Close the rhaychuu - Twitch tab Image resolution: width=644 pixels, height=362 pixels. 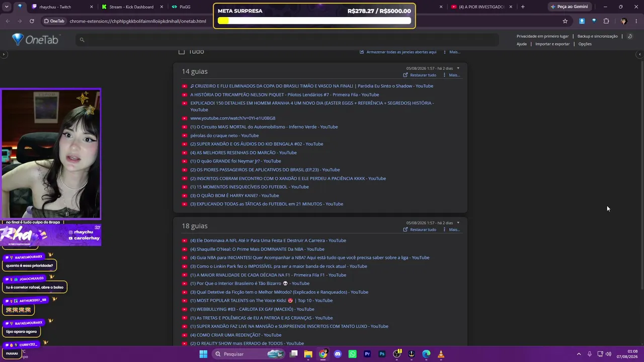[92, 7]
